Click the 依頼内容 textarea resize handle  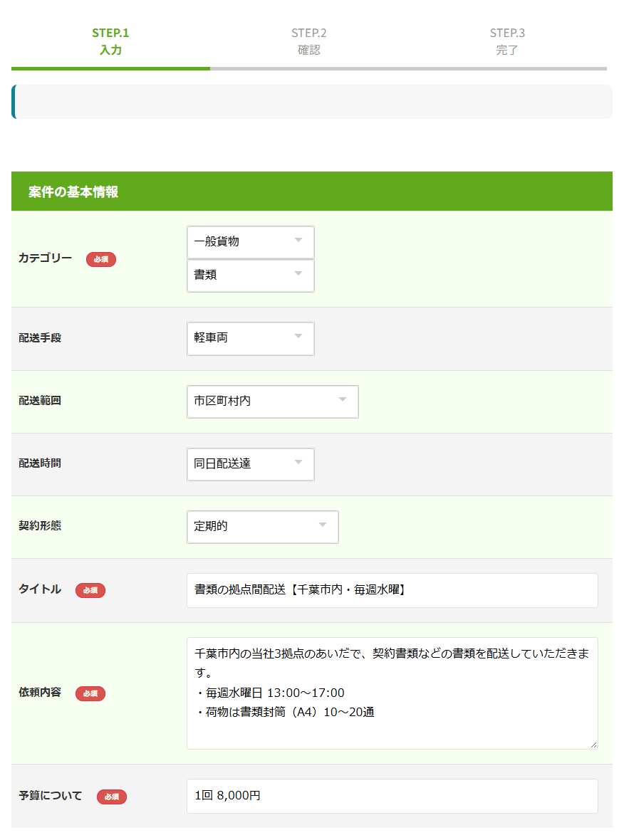(593, 745)
